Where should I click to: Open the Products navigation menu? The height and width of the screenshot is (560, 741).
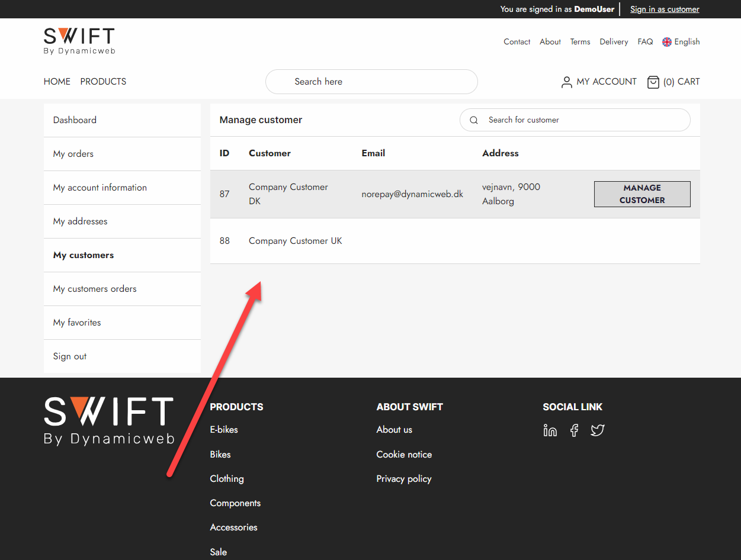coord(103,82)
